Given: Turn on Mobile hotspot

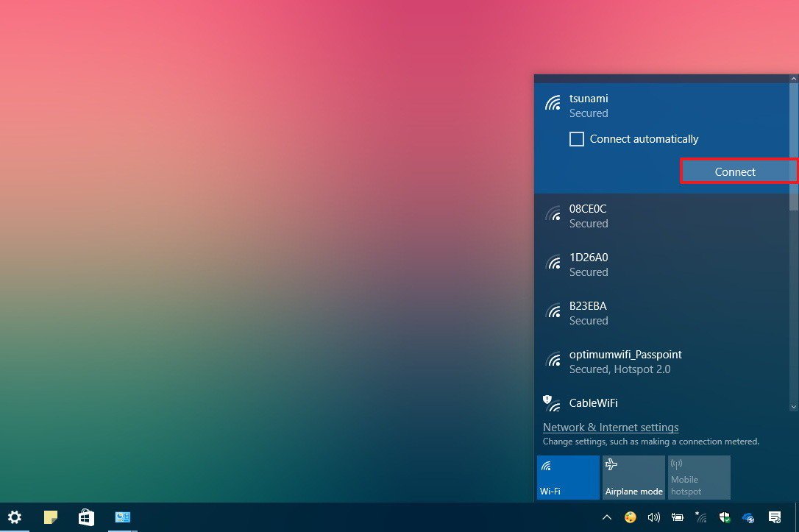Looking at the screenshot, I should (698, 477).
